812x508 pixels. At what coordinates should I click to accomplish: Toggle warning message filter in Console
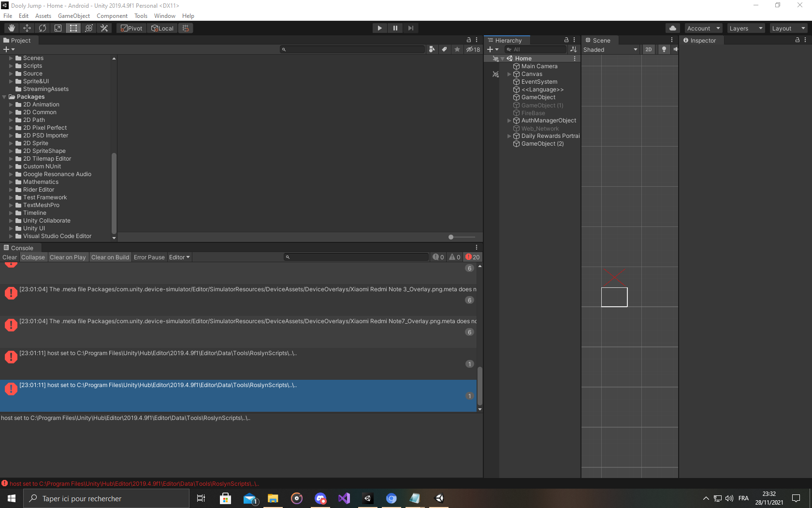455,257
